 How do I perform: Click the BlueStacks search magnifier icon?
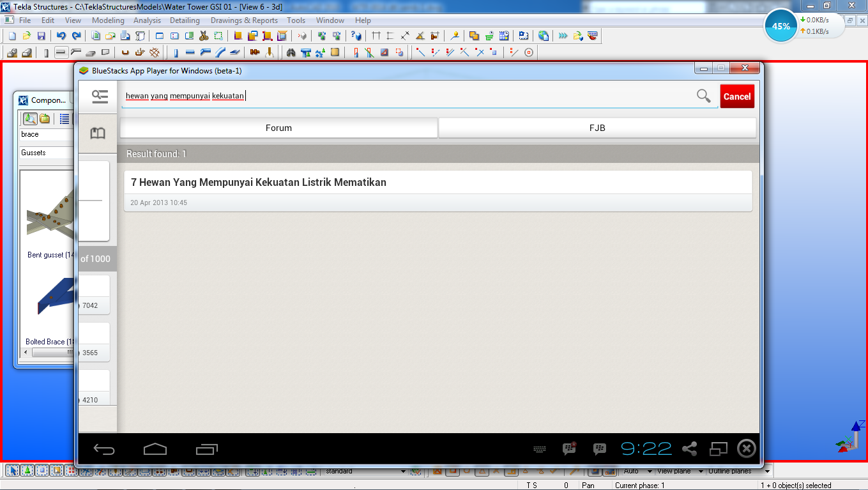[x=703, y=96]
